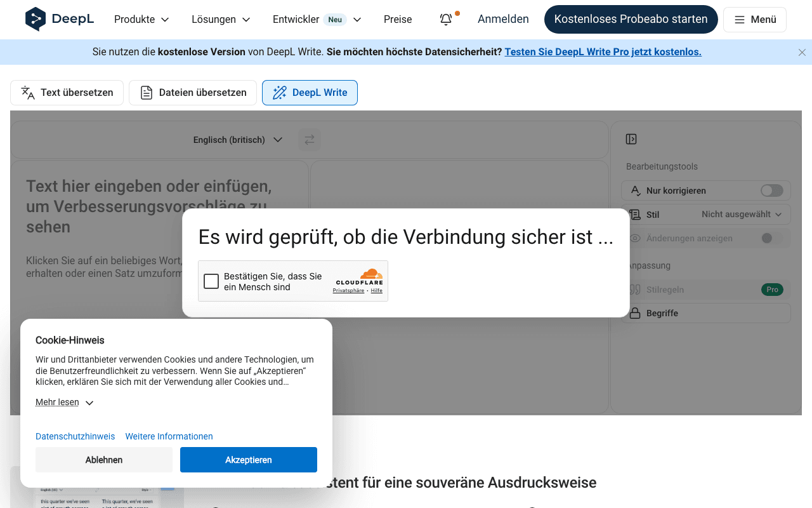Select the DeepL Write tab

[310, 93]
